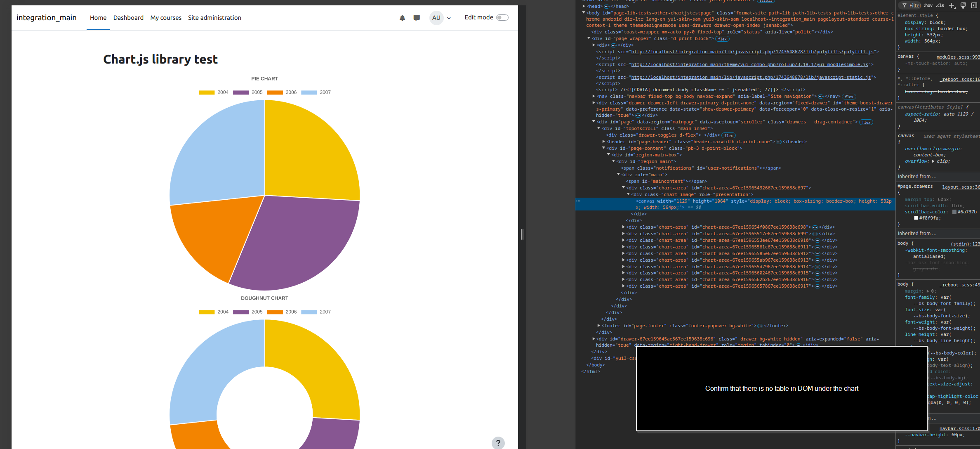This screenshot has height=449, width=980.
Task: Toggle :hov element state panel
Action: (928, 5)
